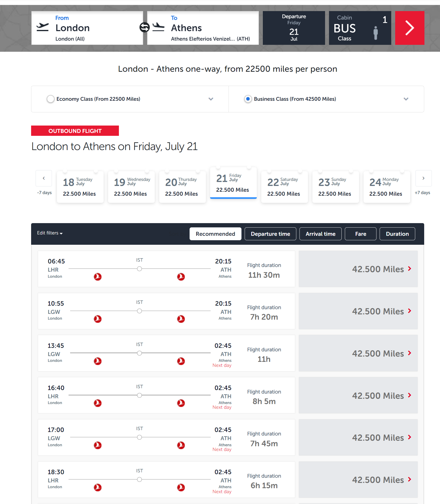Open the Edit filters dropdown

pos(50,233)
